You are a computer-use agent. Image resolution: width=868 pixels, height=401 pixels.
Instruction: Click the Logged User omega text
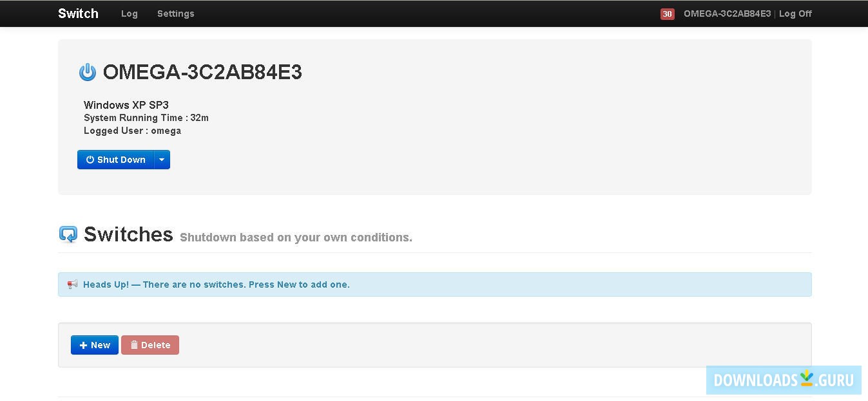(132, 131)
